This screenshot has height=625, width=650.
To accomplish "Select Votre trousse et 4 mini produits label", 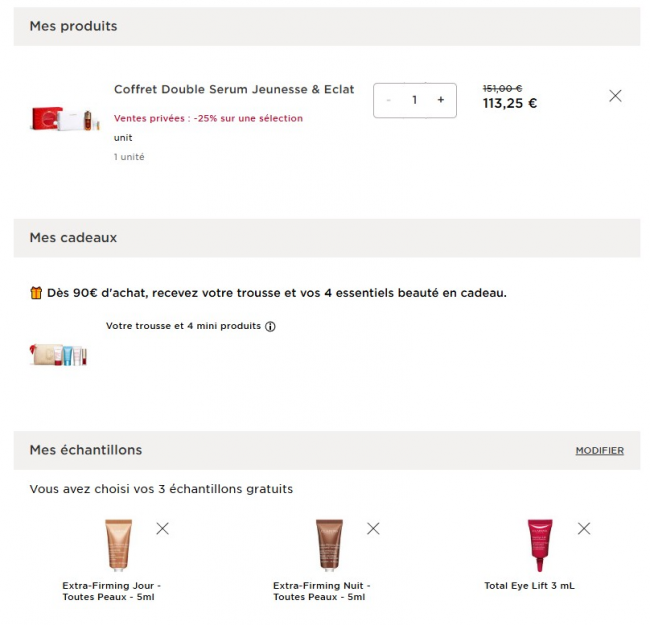I will tap(183, 326).
